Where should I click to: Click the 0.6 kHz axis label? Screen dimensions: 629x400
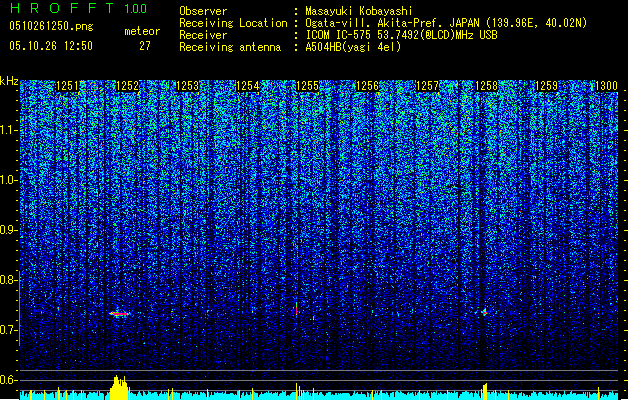click(x=9, y=380)
